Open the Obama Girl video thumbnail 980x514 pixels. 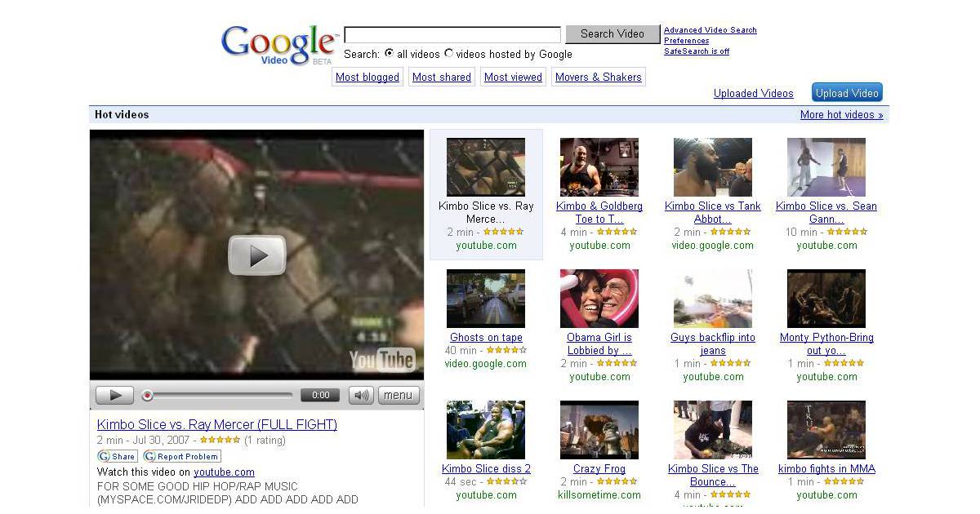coord(599,299)
